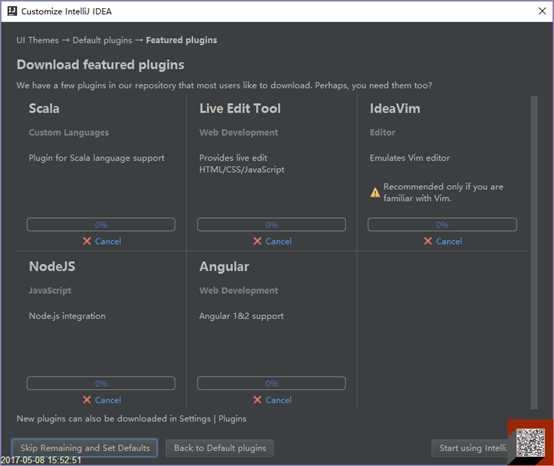Open the UI Themes breadcrumb step
This screenshot has width=554, height=466.
point(37,40)
